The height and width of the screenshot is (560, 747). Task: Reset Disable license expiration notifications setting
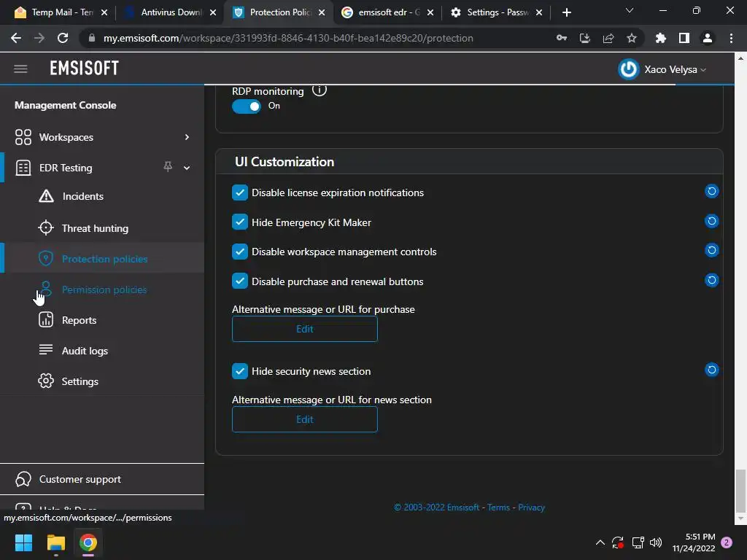tap(712, 192)
